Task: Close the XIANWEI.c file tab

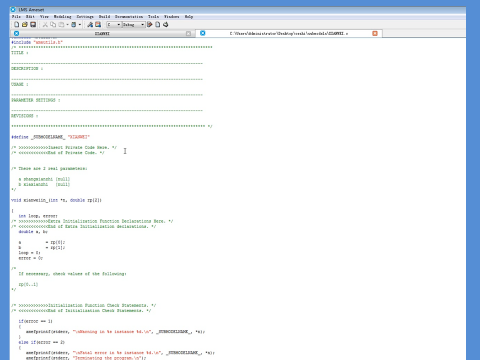Action: point(375,33)
